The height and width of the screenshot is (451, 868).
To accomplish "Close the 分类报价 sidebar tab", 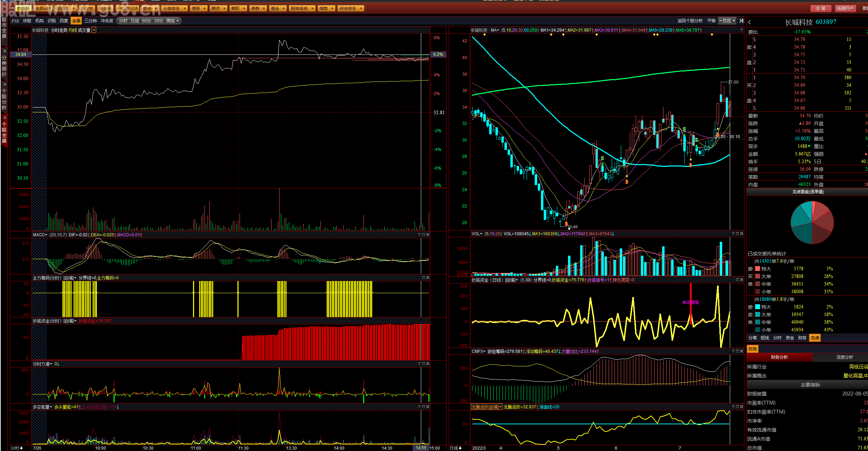I will point(5,51).
